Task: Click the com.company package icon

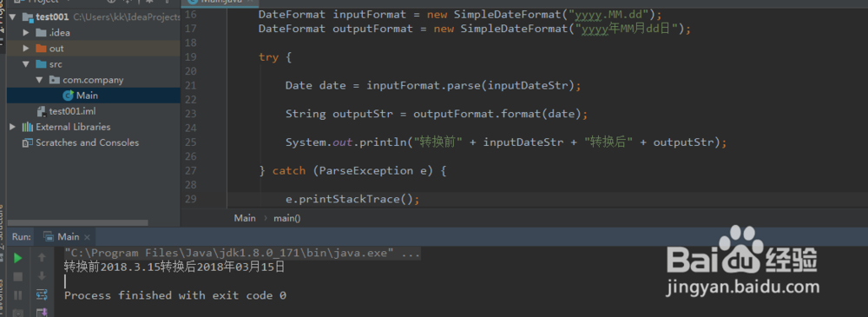Action: coord(54,80)
